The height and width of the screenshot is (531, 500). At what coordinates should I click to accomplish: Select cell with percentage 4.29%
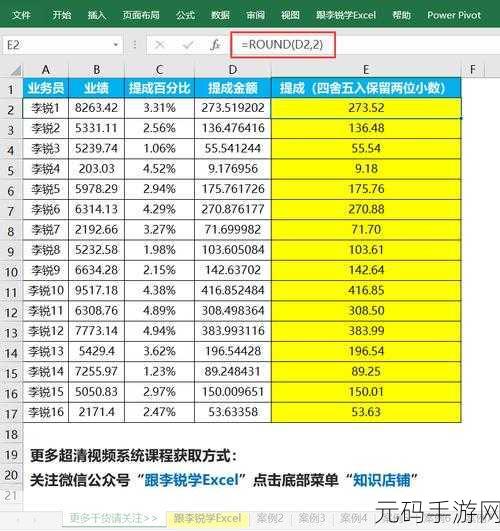pos(160,210)
